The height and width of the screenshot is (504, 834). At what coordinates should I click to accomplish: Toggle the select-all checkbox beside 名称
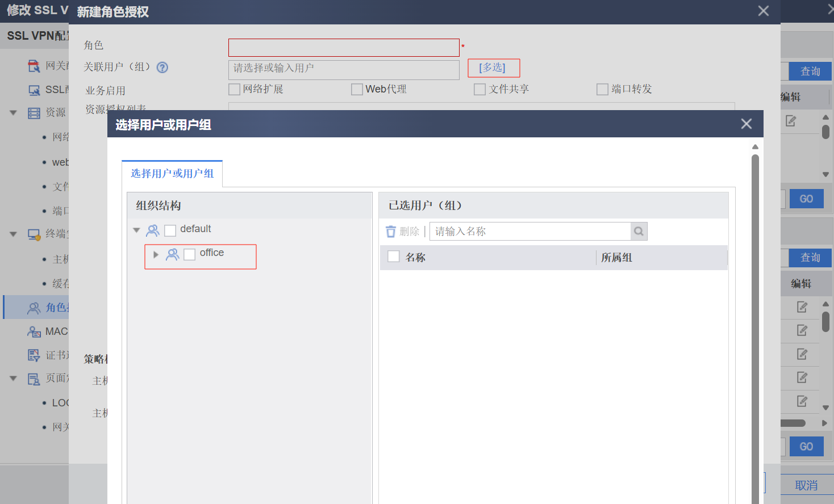pos(394,257)
